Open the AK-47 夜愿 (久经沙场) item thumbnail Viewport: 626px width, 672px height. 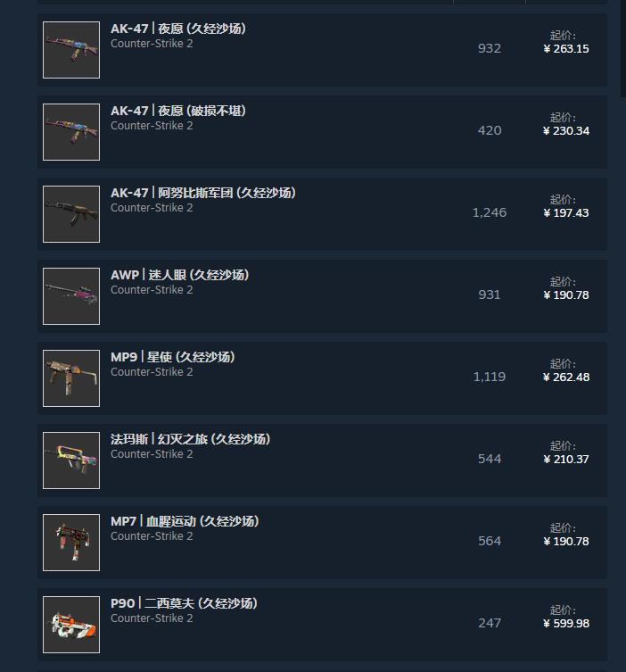point(71,50)
